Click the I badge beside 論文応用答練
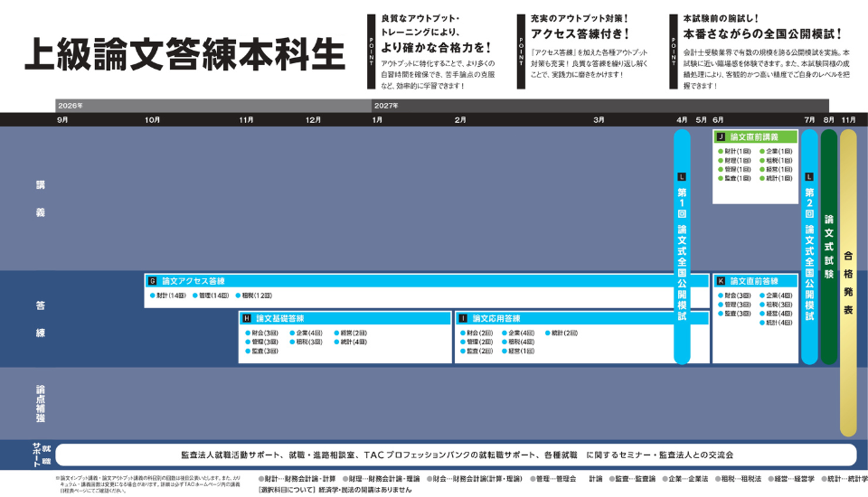Viewport: 868px width, 497px height. [x=463, y=318]
